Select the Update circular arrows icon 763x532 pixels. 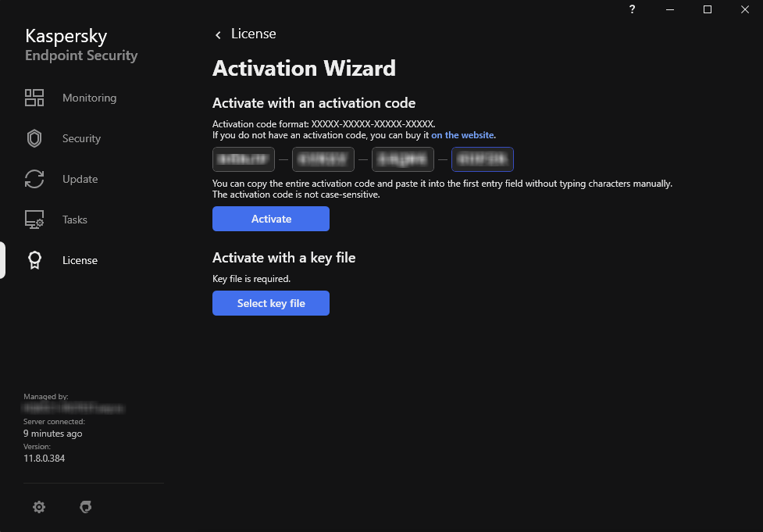coord(34,179)
